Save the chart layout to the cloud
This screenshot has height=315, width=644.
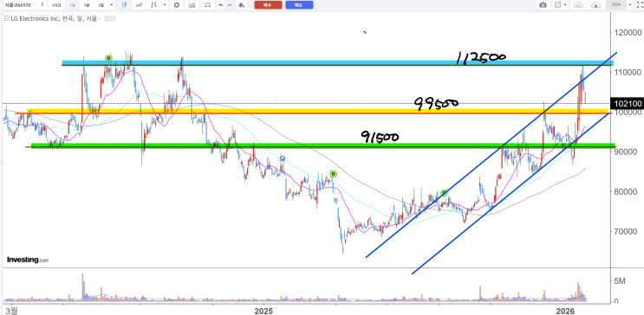595,5
